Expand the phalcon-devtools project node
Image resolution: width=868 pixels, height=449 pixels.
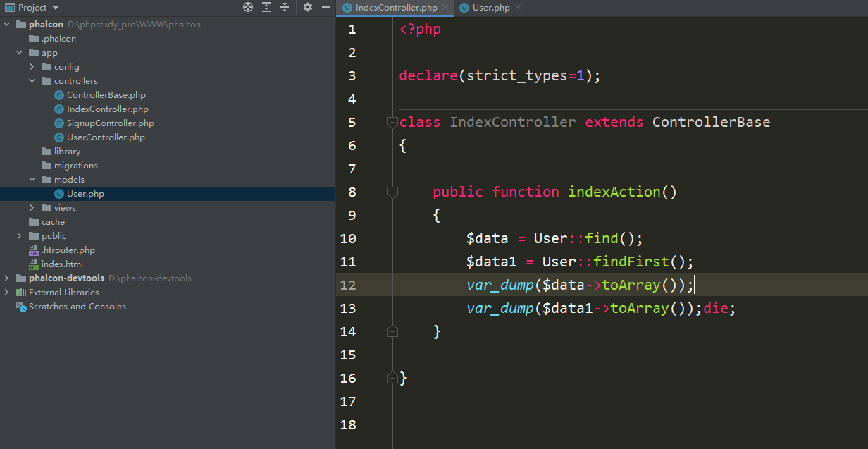[x=7, y=278]
